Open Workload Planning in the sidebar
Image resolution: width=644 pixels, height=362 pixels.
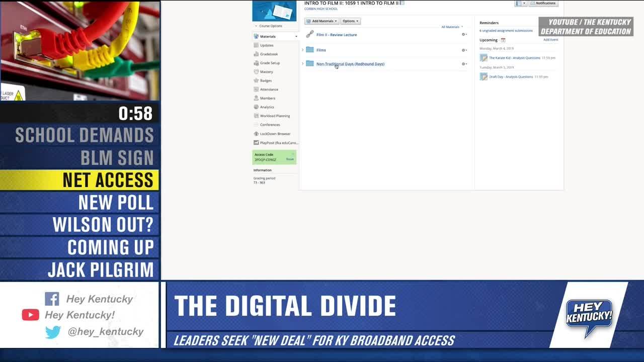click(275, 116)
